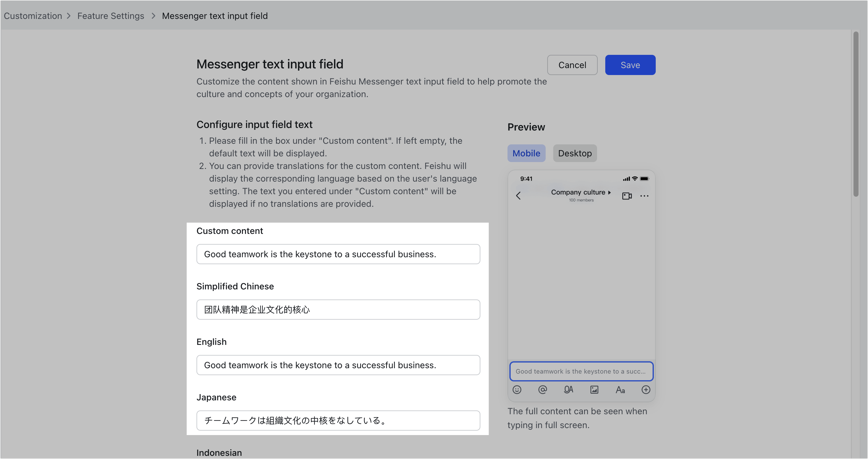This screenshot has height=459, width=868.
Task: Click the @ mention icon in preview
Action: pyautogui.click(x=543, y=390)
